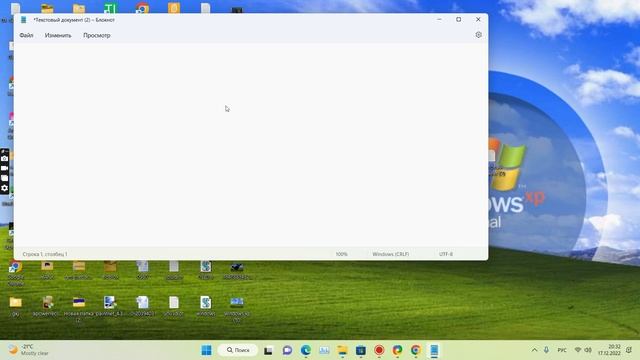This screenshot has height=360, width=640.
Task: Open Microsoft Store from the taskbar
Action: [x=361, y=350]
